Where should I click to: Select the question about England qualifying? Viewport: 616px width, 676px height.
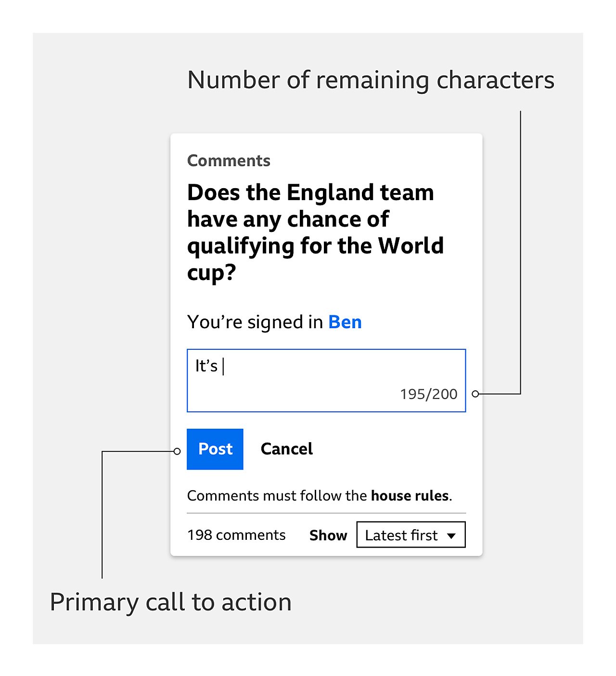coord(315,232)
